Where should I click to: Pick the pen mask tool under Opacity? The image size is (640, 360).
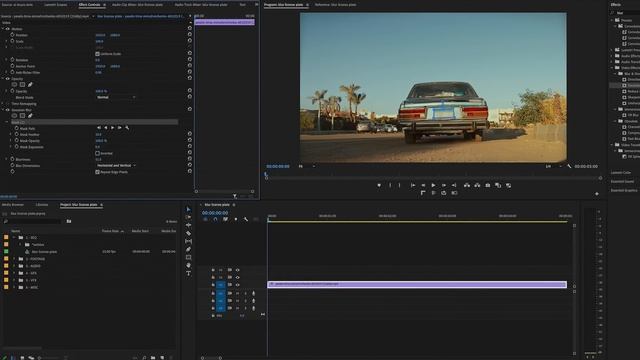30,85
